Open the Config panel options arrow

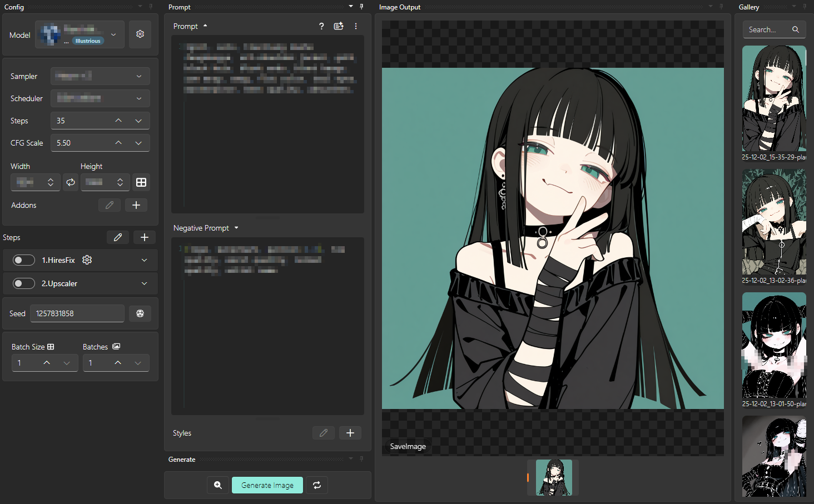pos(140,7)
